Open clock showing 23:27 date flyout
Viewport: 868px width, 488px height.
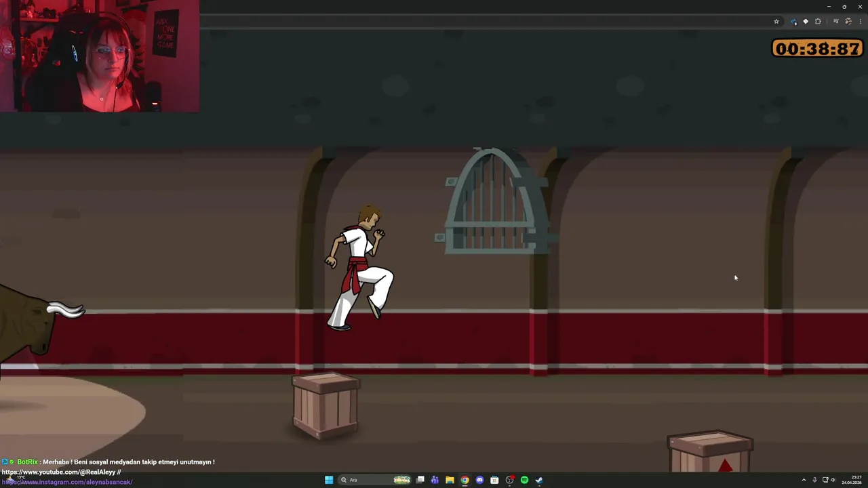[x=852, y=480]
